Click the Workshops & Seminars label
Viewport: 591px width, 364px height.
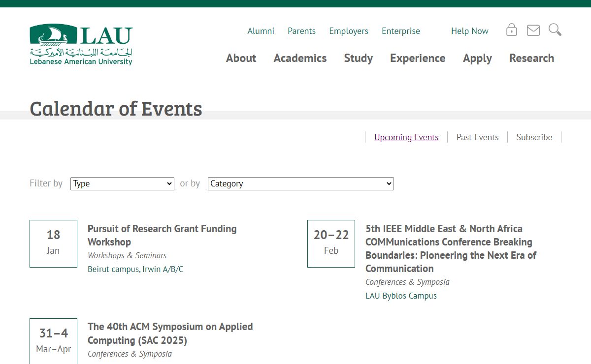click(x=127, y=255)
